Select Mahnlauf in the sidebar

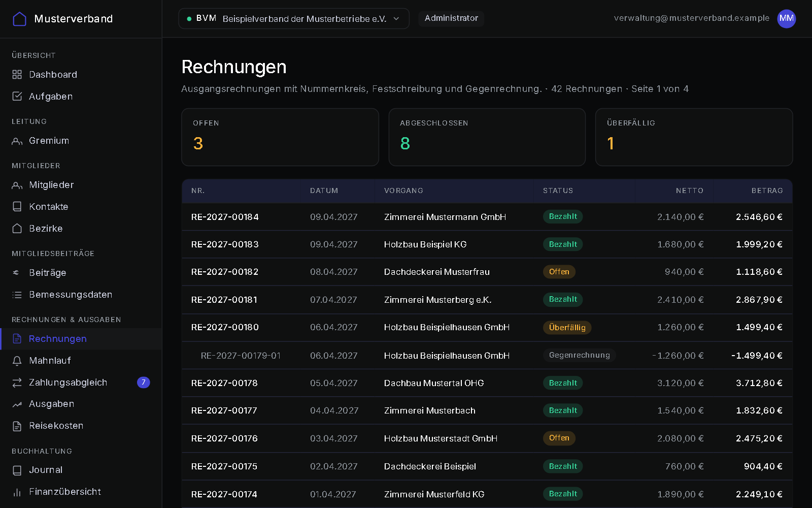coord(81,361)
